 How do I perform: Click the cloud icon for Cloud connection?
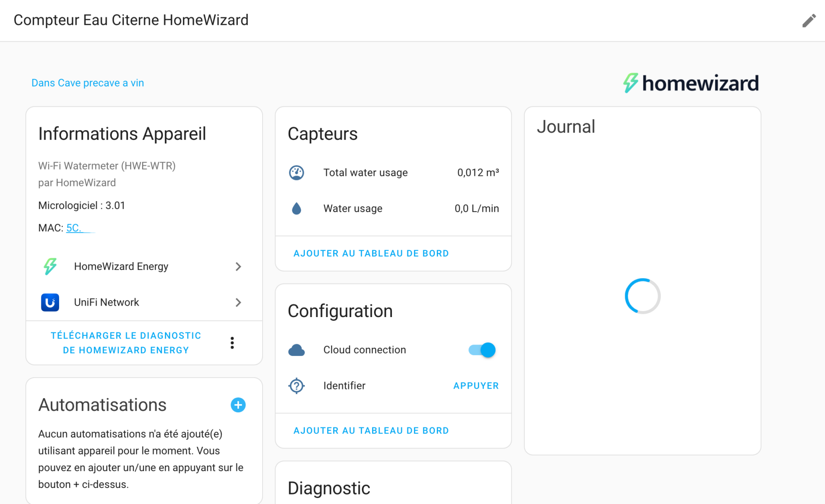297,350
